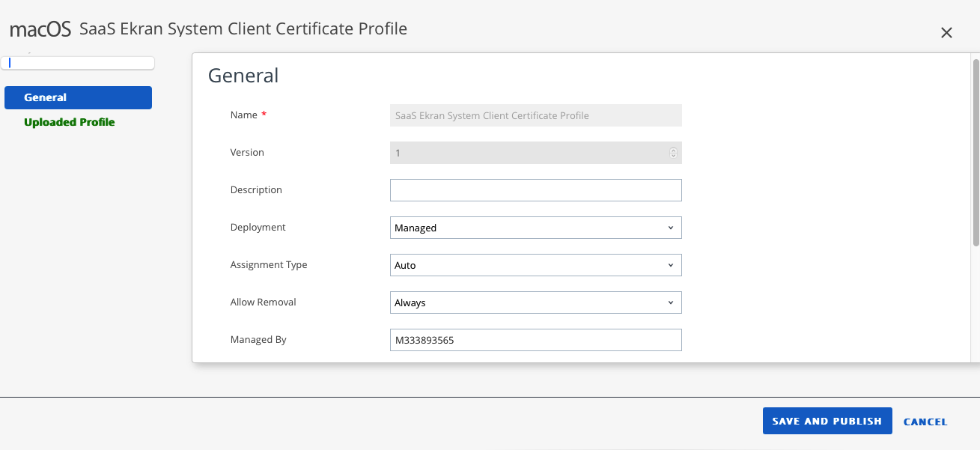Viewport: 980px width, 450px height.
Task: Click the disabled Name text field
Action: click(x=535, y=115)
